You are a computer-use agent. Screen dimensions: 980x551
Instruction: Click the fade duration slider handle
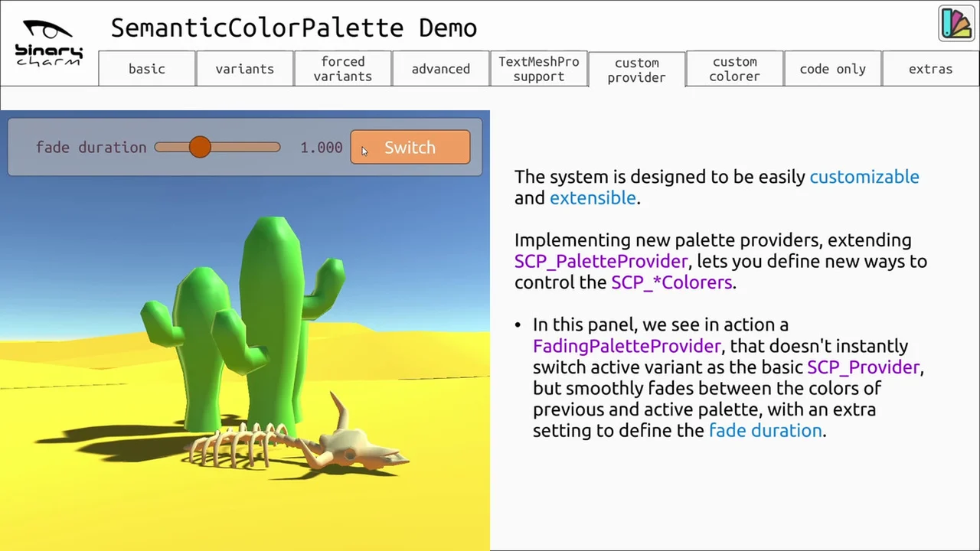coord(200,148)
